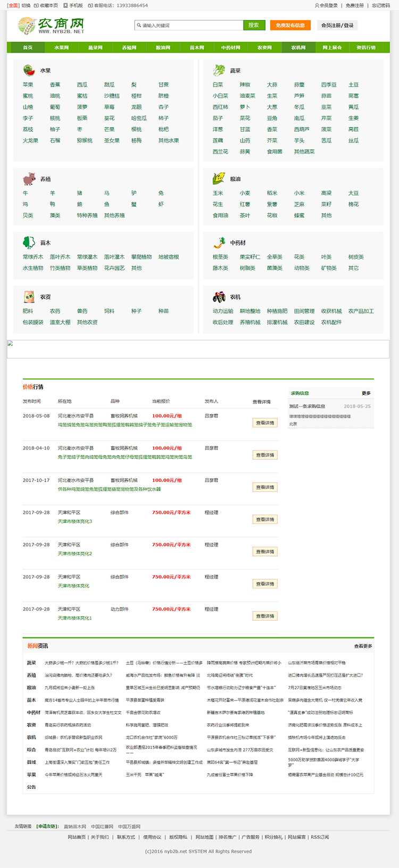Click the tractor icon beside 农机
Image resolution: width=399 pixels, height=868 pixels.
pyautogui.click(x=219, y=297)
